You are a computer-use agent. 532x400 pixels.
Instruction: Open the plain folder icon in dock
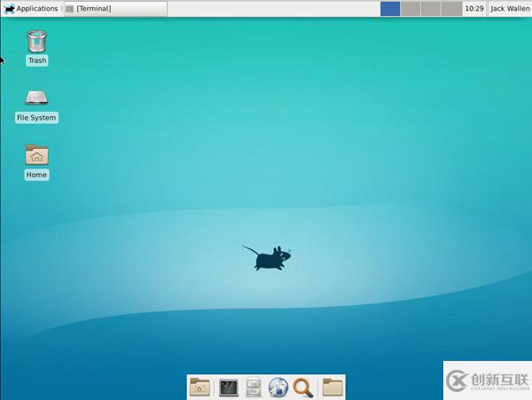(x=332, y=387)
